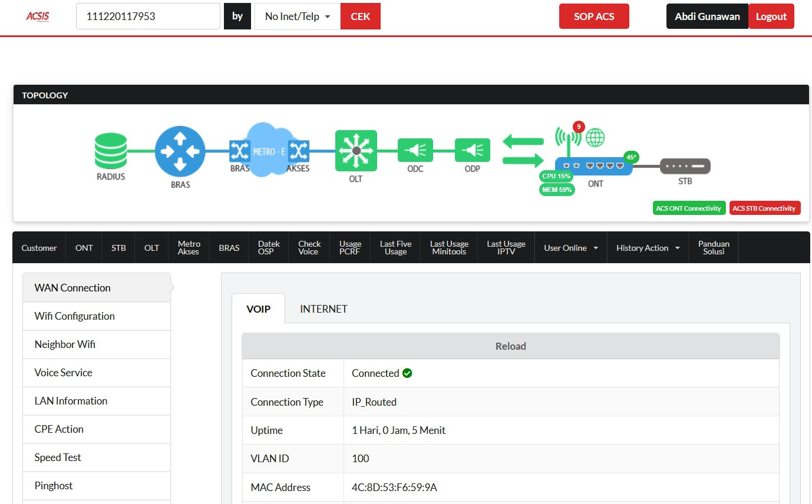The width and height of the screenshot is (812, 504).
Task: Click the CPU 15% badge
Action: 556,176
